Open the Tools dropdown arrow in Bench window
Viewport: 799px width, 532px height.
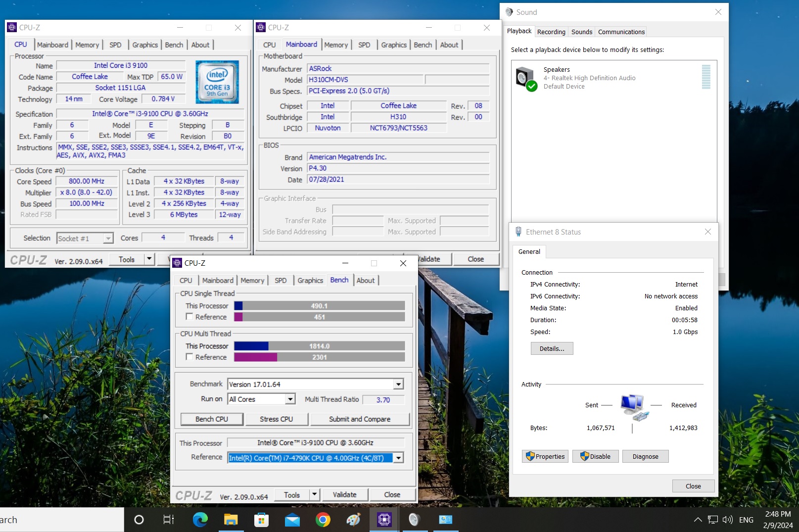click(314, 494)
